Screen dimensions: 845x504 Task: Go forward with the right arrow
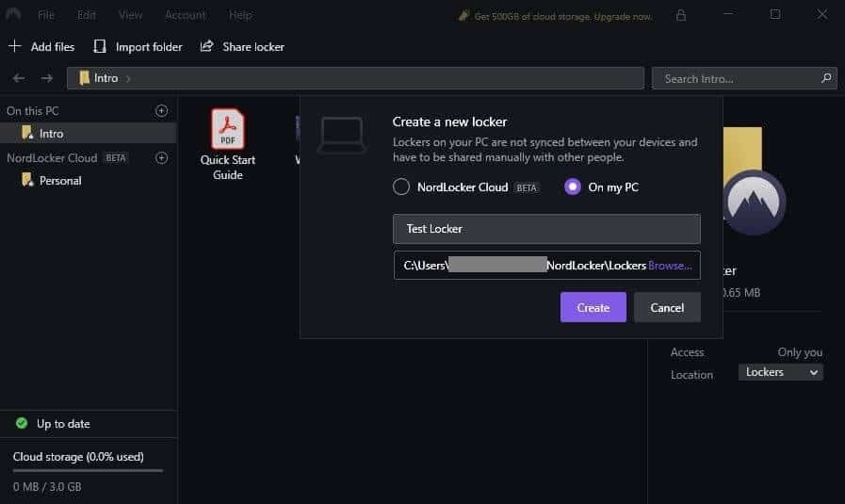47,78
